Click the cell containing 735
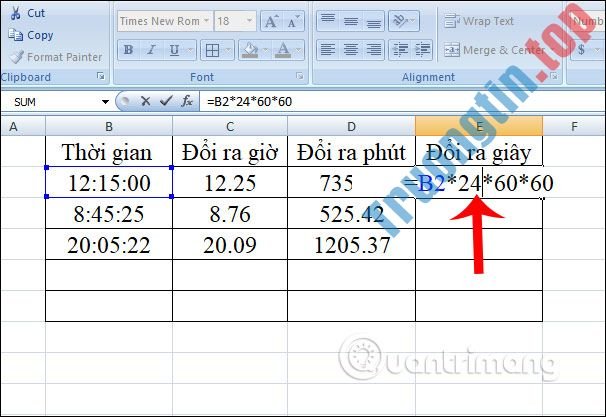Viewport: 606px width, 417px height. click(351, 182)
